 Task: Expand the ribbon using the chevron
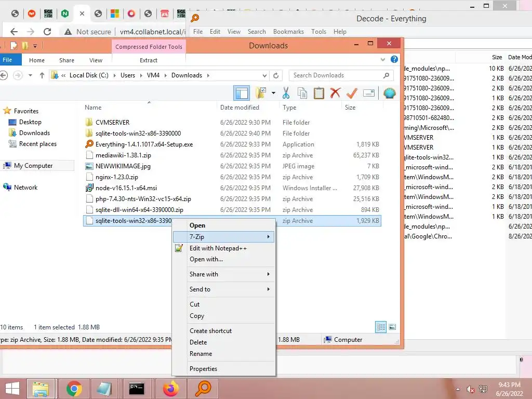pyautogui.click(x=383, y=59)
